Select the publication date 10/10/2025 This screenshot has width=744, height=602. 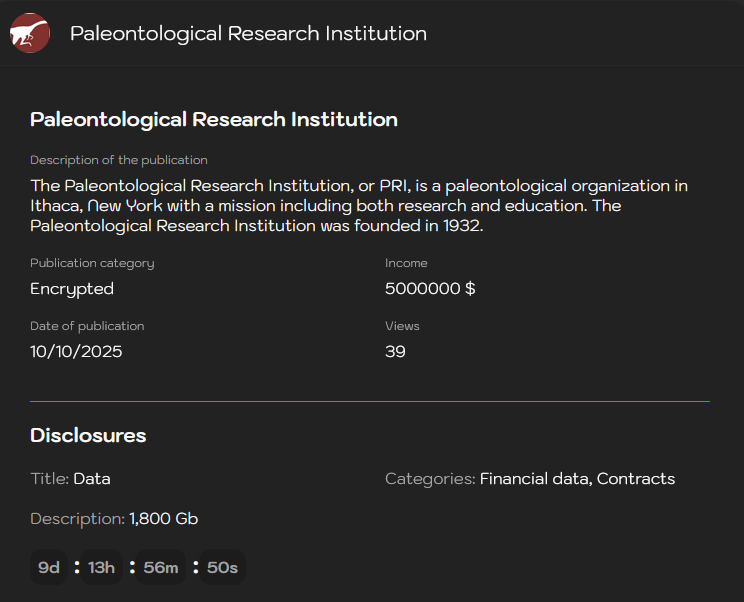[76, 352]
